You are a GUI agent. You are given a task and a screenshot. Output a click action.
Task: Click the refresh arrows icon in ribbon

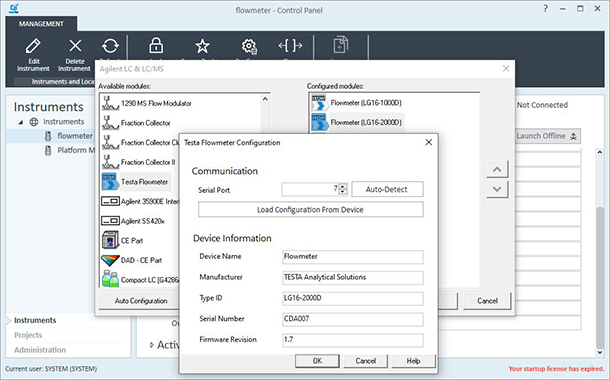pos(110,46)
